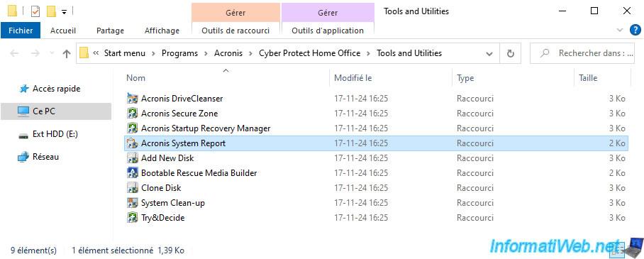Sort by the Type column header

tap(465, 78)
